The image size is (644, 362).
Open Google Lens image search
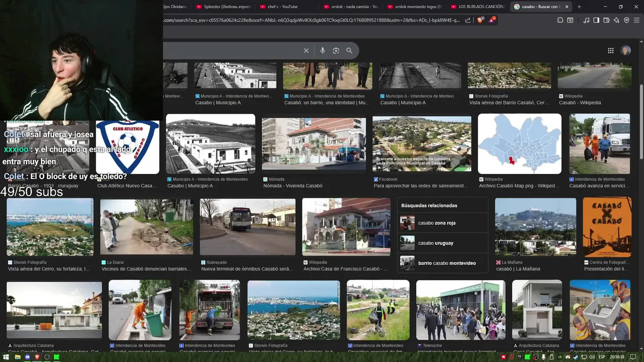[336, 50]
